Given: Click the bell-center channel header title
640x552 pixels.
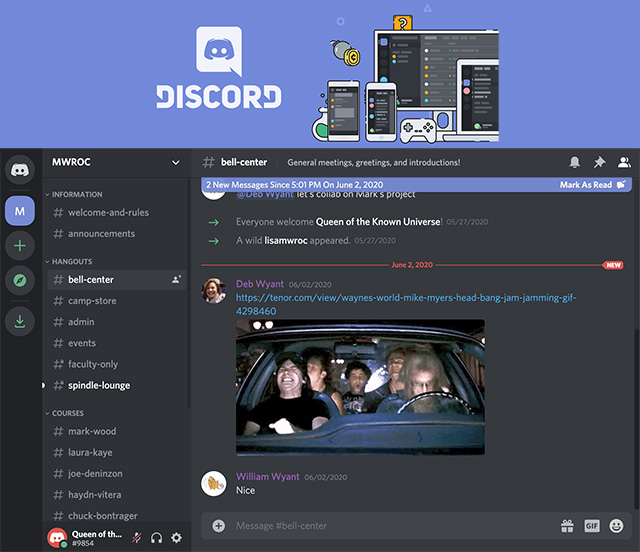Looking at the screenshot, I should [244, 162].
